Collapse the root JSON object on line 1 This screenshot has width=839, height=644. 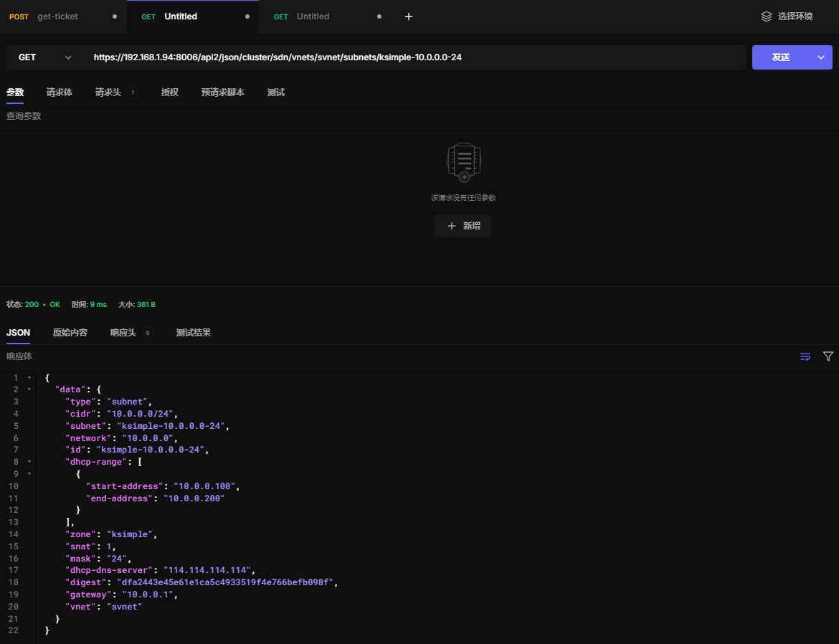point(29,377)
